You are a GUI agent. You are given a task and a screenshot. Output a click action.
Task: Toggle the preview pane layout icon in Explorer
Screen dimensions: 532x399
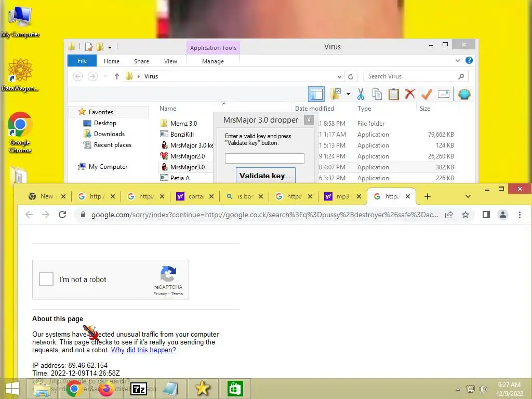(316, 94)
